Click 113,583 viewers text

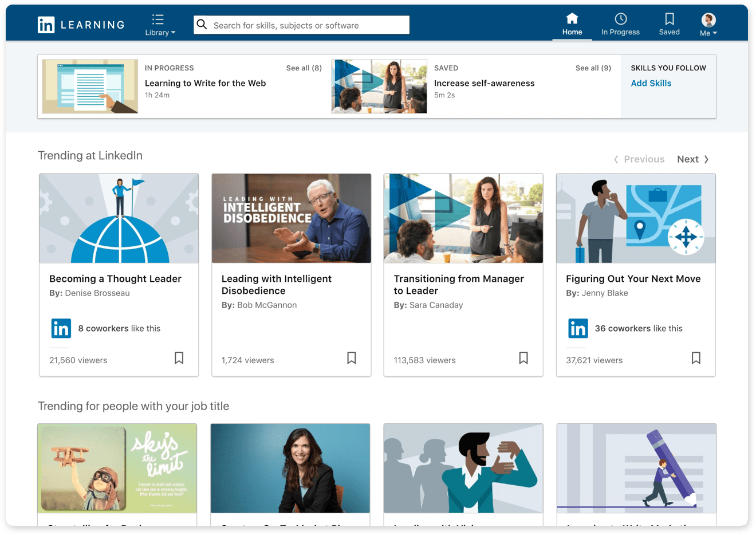(424, 360)
